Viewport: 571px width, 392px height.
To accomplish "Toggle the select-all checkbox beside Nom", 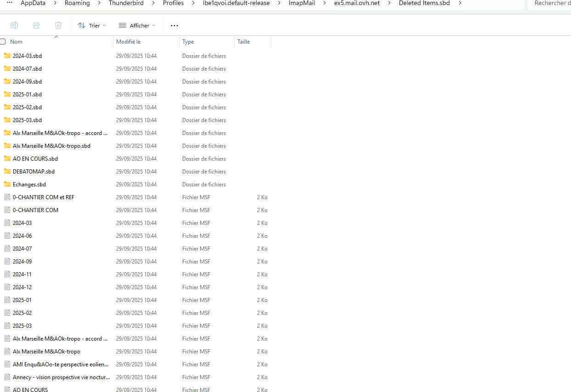I will (3, 42).
